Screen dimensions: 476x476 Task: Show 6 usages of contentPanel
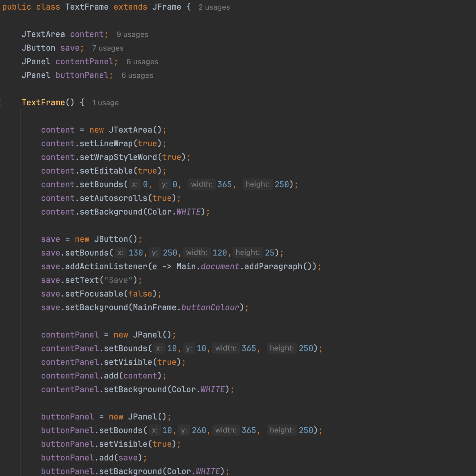pos(142,62)
